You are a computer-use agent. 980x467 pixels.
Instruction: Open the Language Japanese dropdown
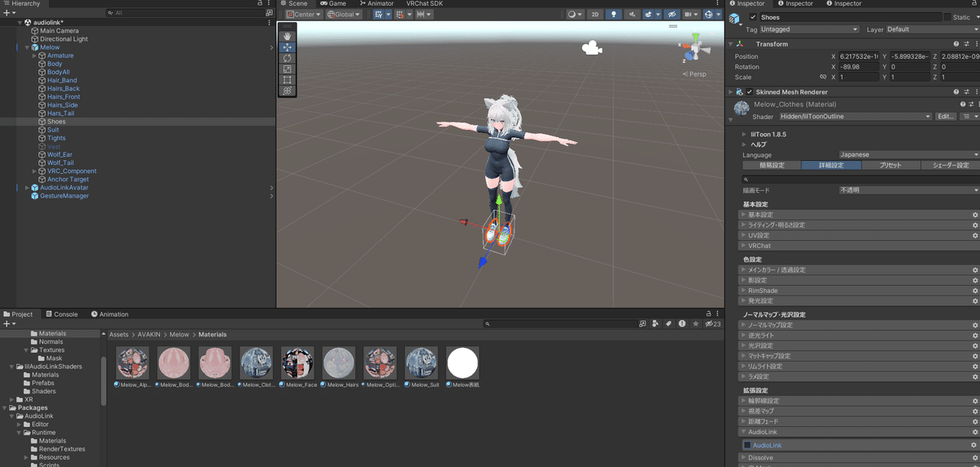(x=908, y=154)
